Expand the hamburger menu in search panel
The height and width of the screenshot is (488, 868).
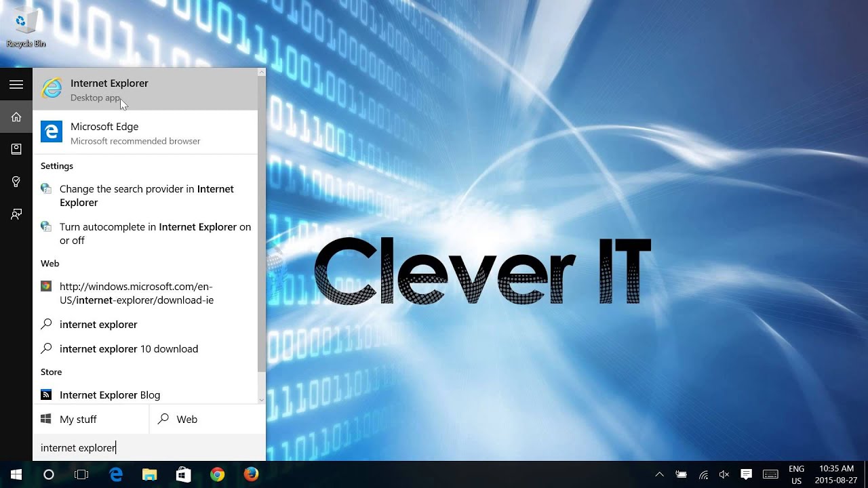pos(16,85)
